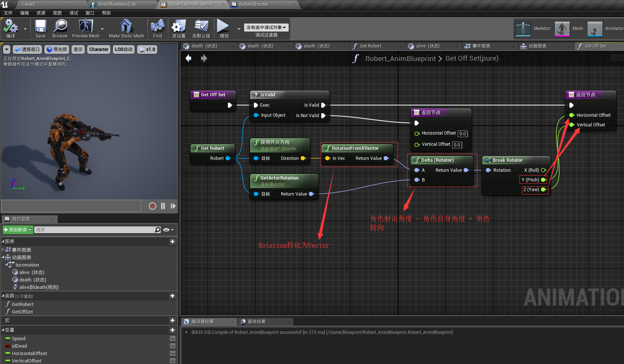Open the 视图 menu
This screenshot has width=624, height=364.
click(57, 13)
